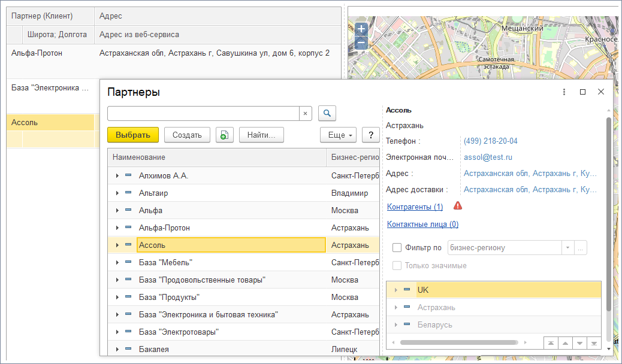Screen dimensions: 622x364
Task: Zoom out the map with the minus icon
Action: coord(361,43)
